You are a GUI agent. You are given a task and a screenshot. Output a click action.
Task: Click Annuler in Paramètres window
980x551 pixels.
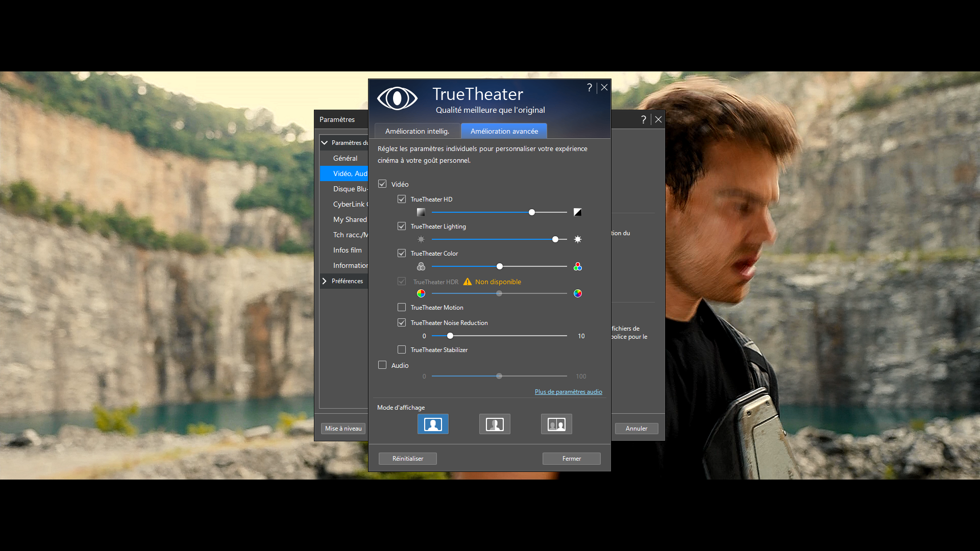click(x=636, y=429)
